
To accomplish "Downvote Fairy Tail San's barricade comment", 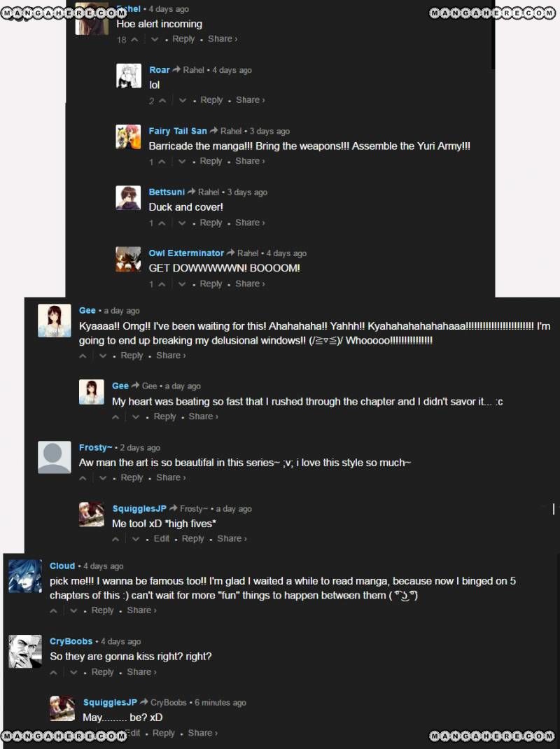I will [182, 162].
